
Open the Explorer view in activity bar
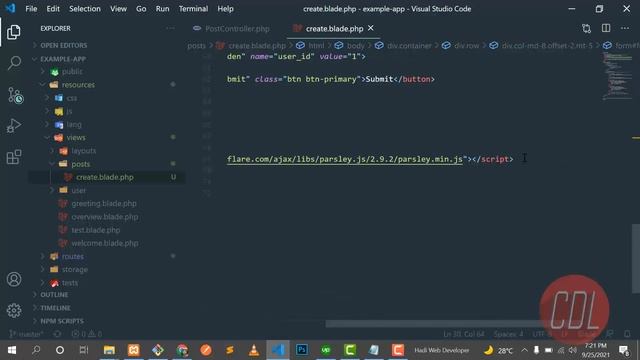pos(13,32)
